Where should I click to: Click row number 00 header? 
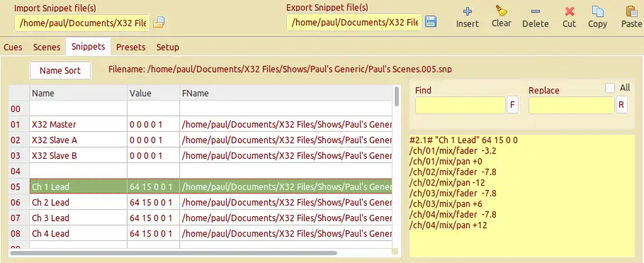click(x=19, y=109)
